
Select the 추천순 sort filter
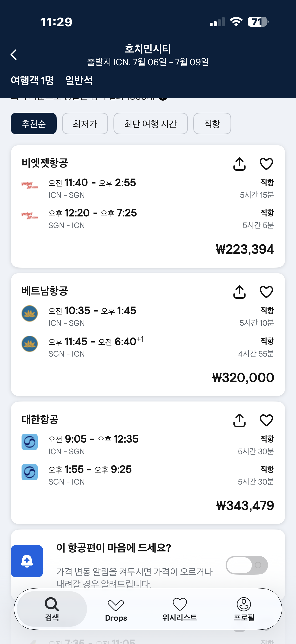click(34, 124)
